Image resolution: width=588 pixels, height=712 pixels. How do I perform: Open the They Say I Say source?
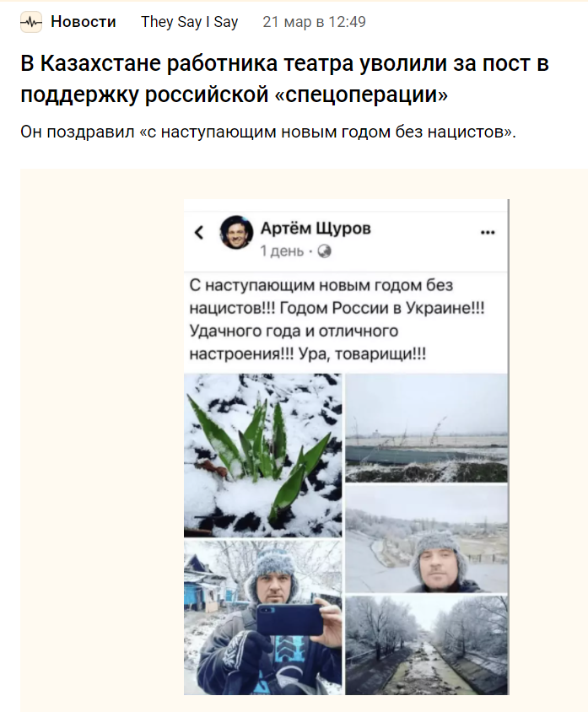(189, 23)
